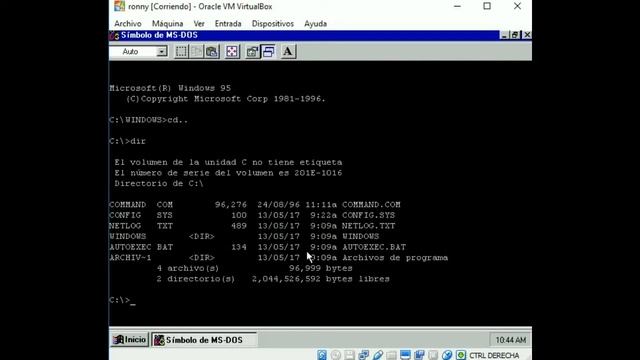Screen dimensions: 640x360
Task: Click the CONFIG.SYS file name
Action: pyautogui.click(x=368, y=215)
